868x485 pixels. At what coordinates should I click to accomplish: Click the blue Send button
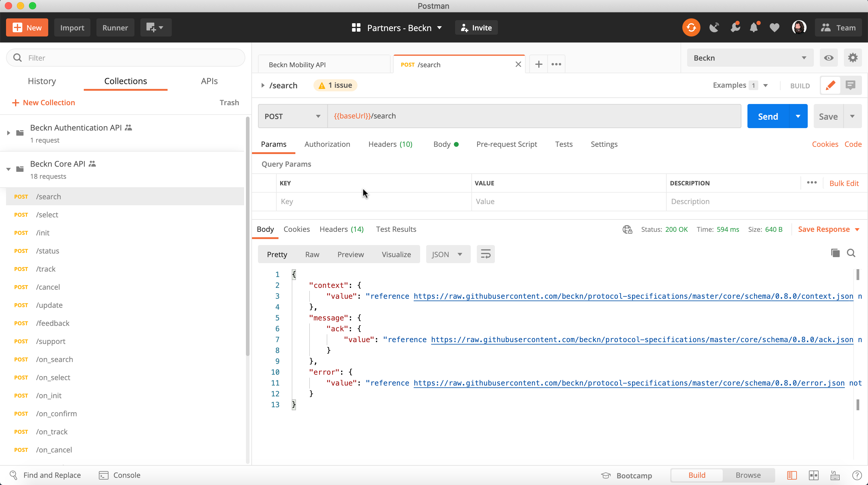pos(768,116)
